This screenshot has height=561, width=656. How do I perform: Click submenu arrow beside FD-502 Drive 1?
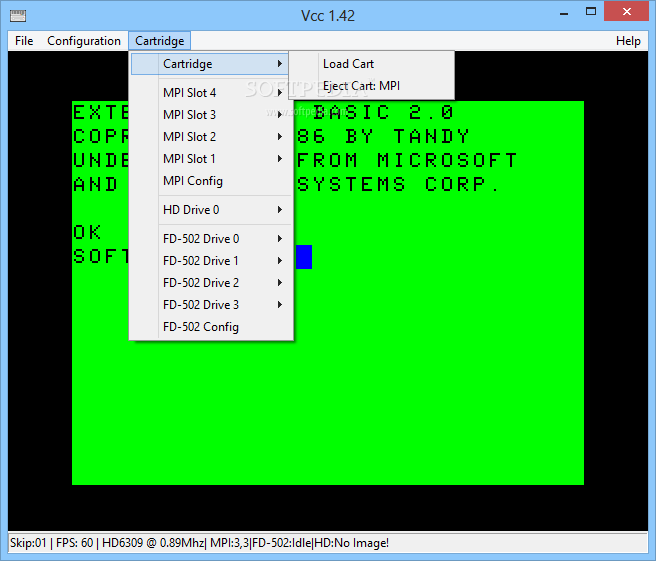pyautogui.click(x=279, y=261)
